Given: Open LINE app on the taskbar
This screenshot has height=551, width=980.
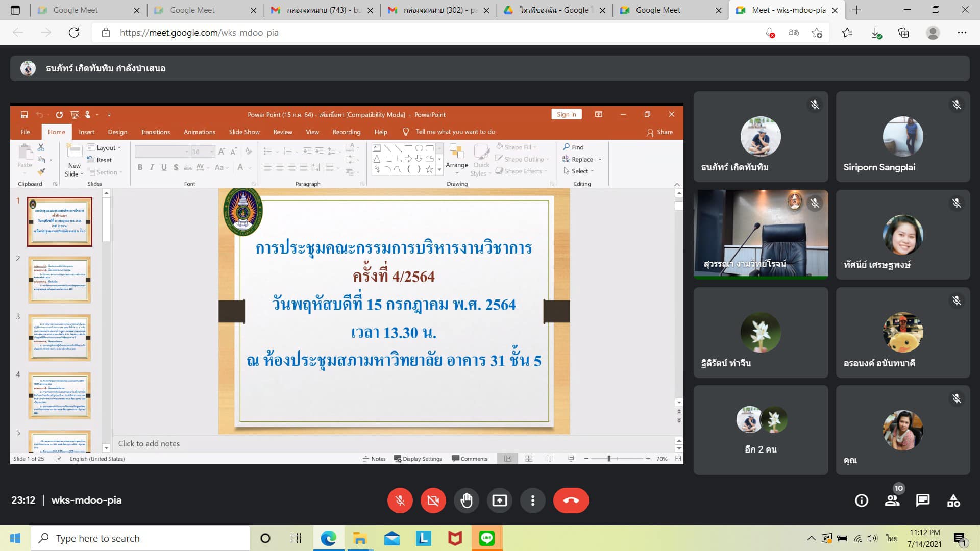Looking at the screenshot, I should tap(486, 538).
